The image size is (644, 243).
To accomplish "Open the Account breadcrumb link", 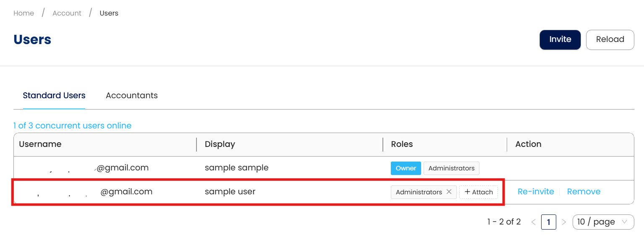I will (x=67, y=13).
